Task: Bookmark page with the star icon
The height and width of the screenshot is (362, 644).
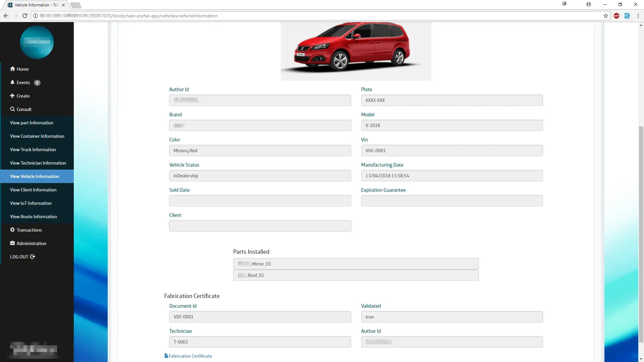Action: (605, 16)
